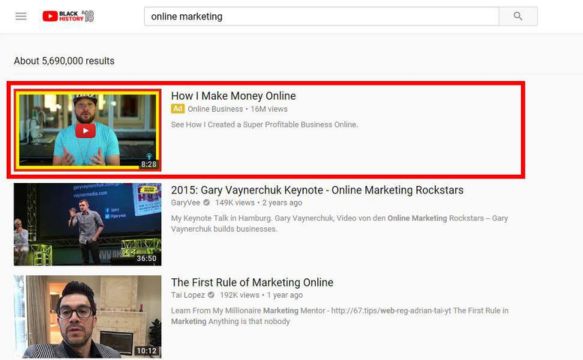The width and height of the screenshot is (583, 360).
Task: Click '149K views' text
Action: click(x=235, y=203)
